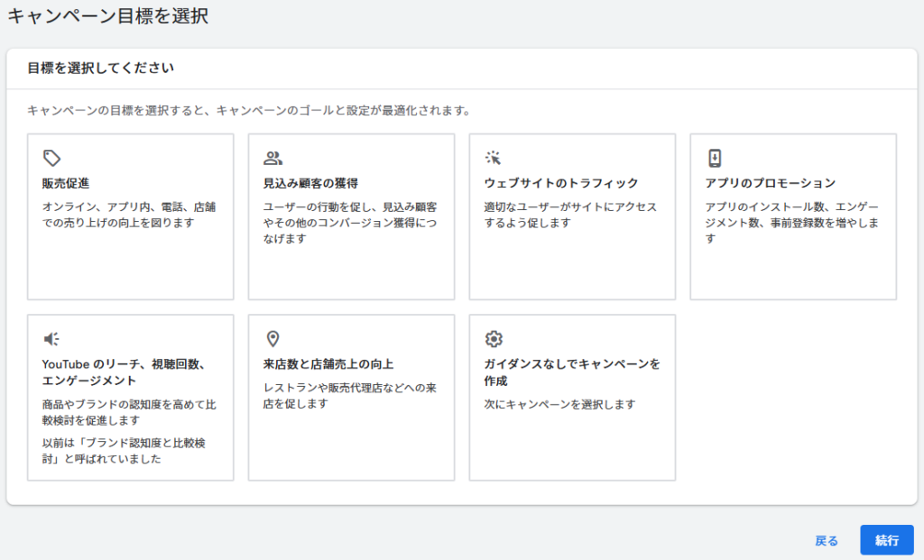Choose the 来店数と店舗売上の向上 goal title
The width and height of the screenshot is (924, 560).
(x=328, y=364)
